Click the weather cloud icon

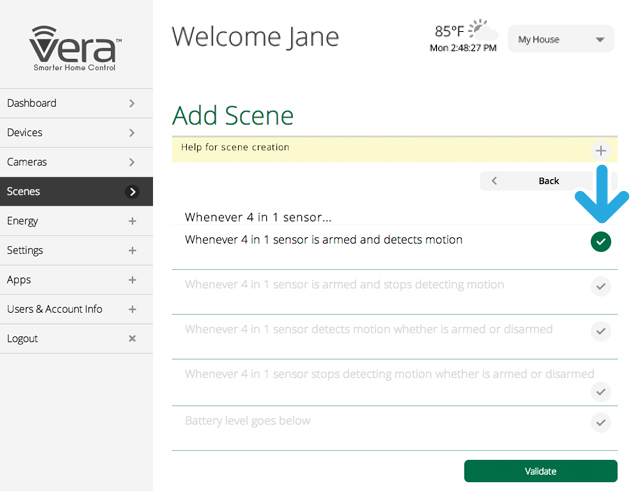point(481,29)
